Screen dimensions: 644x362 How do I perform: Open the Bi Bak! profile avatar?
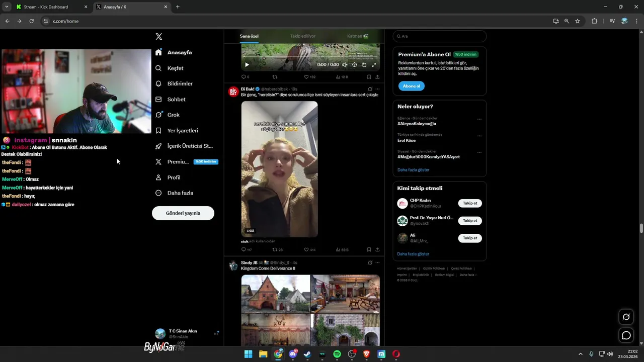pyautogui.click(x=233, y=92)
